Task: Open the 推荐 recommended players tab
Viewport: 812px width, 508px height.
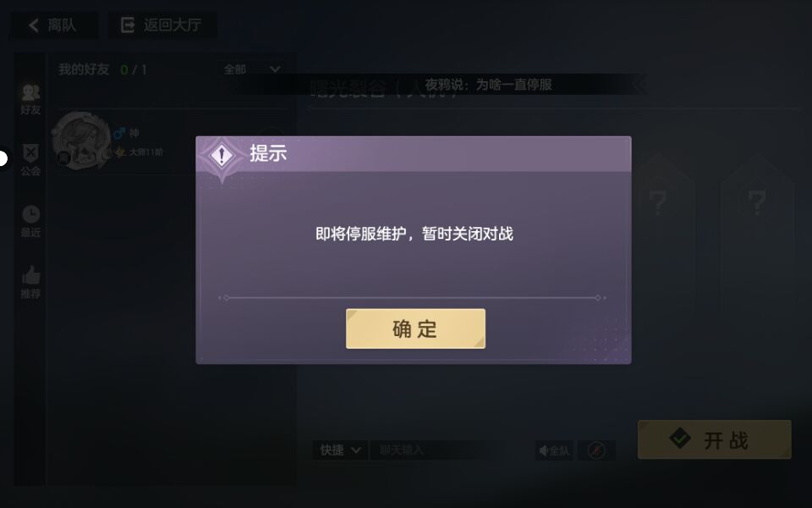Action: click(30, 283)
